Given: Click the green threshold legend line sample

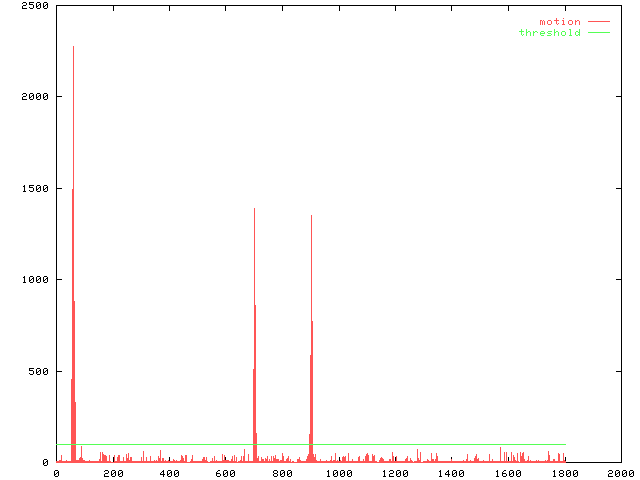Looking at the screenshot, I should pyautogui.click(x=598, y=33).
